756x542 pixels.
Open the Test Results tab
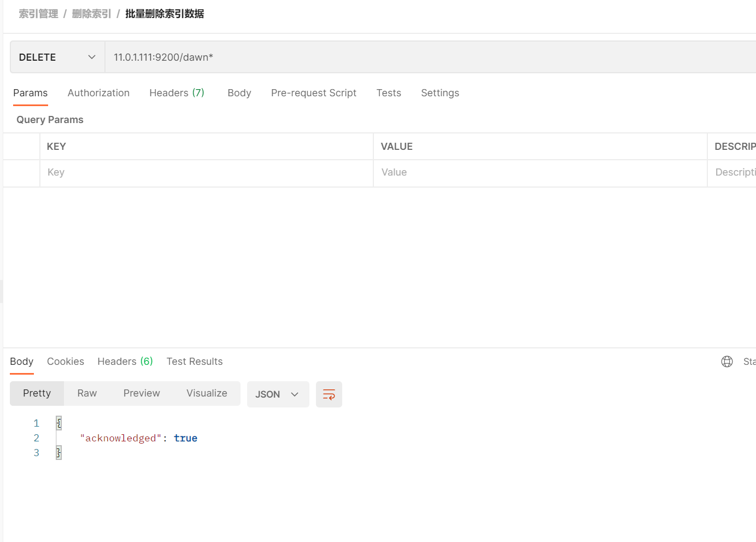coord(195,362)
